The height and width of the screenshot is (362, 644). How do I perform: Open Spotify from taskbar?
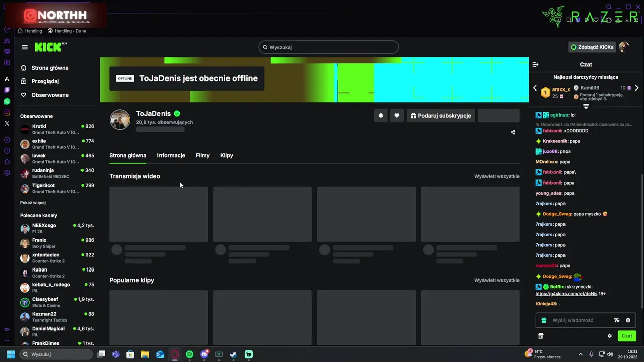point(189,354)
